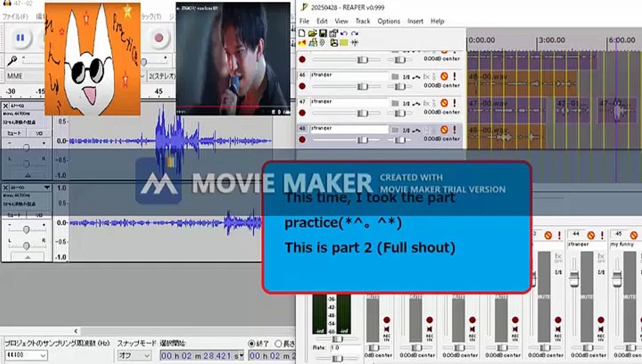
Task: Open the 2(ステレオ) channels dropdown
Action: 161,76
